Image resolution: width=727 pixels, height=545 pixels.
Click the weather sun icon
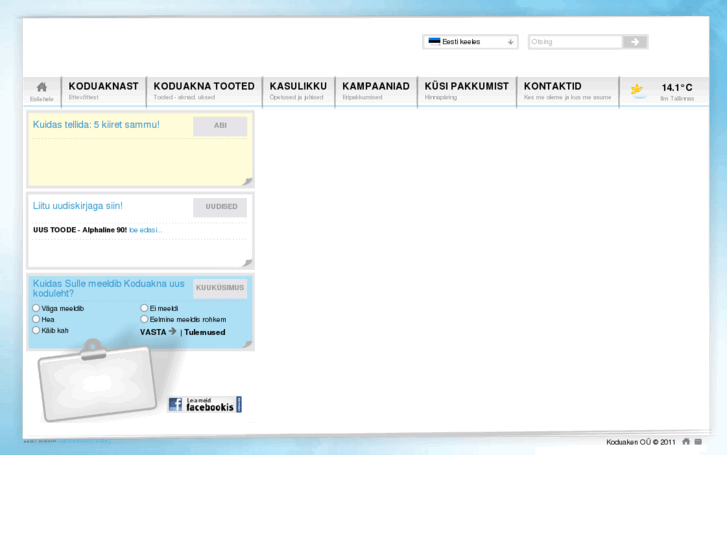point(637,90)
